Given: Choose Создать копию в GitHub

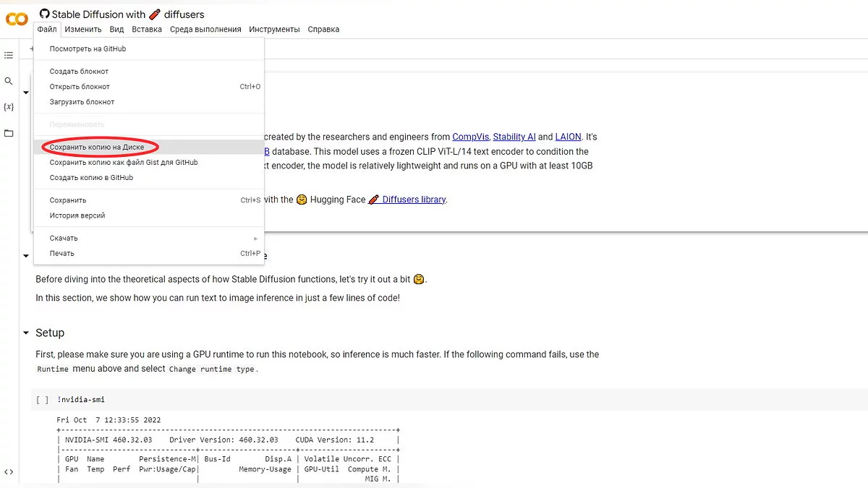Looking at the screenshot, I should [x=148, y=178].
